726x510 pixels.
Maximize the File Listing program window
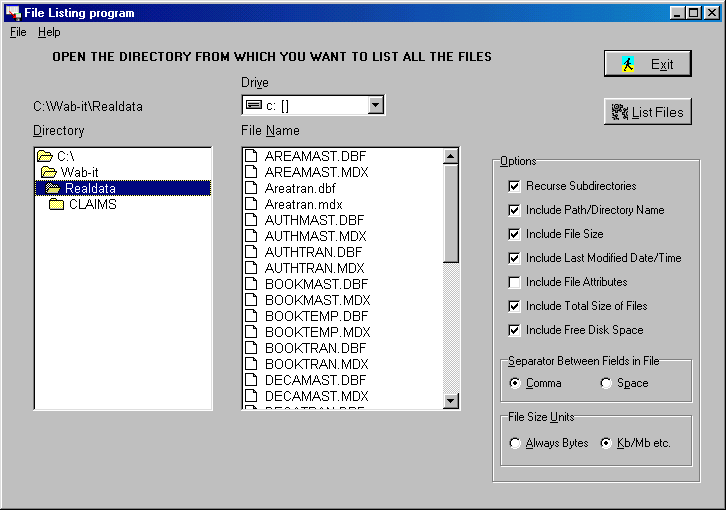694,13
